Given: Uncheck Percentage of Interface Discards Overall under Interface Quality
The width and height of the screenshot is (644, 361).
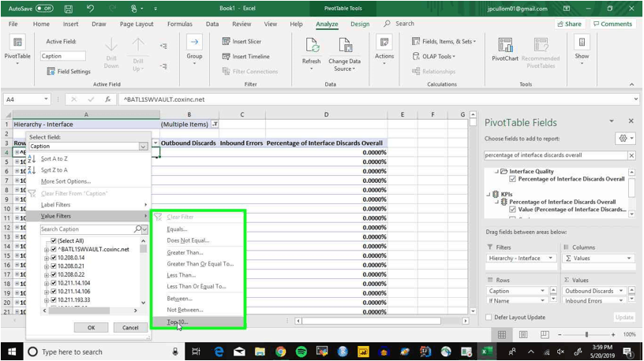Looking at the screenshot, I should click(x=512, y=179).
